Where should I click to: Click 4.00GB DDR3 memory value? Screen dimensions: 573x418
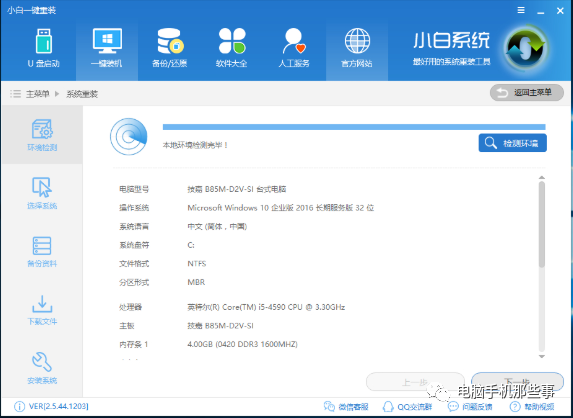click(242, 344)
